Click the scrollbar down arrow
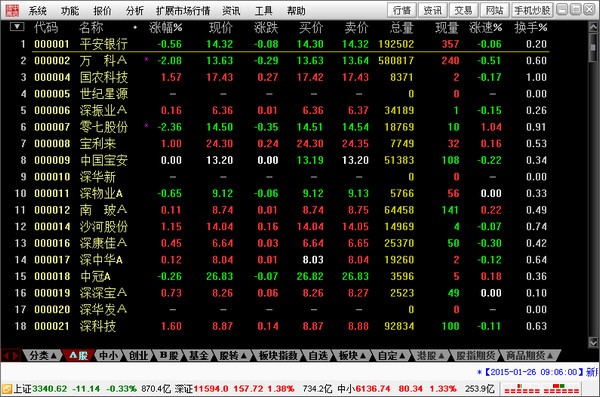Viewport: 600px width, 397px height. point(593,341)
